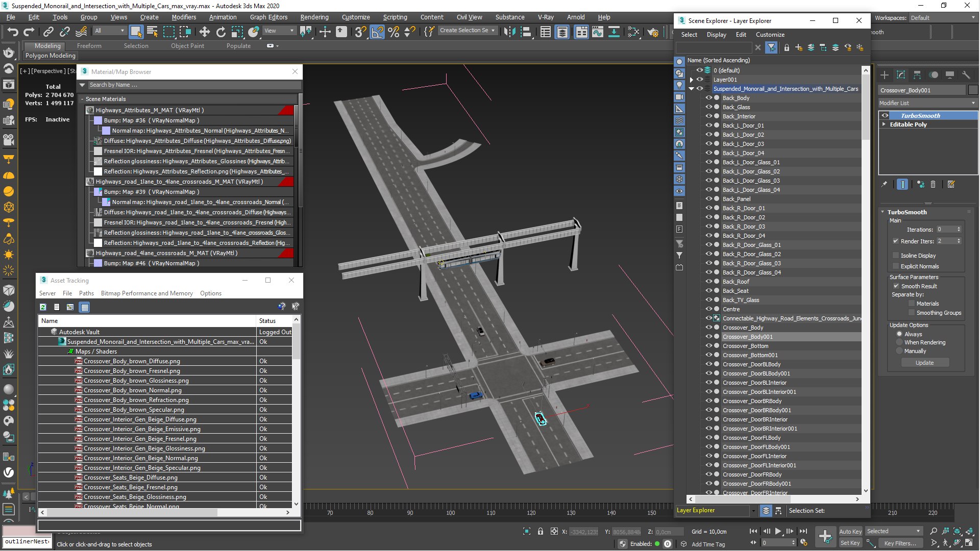The height and width of the screenshot is (551, 980).
Task: Activate the Select and Scale tool
Action: pyautogui.click(x=237, y=32)
